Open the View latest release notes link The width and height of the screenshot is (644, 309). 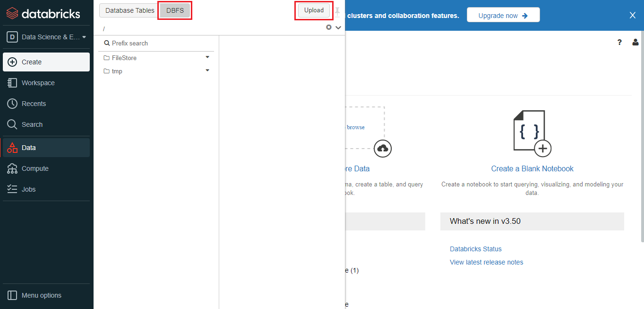point(486,262)
